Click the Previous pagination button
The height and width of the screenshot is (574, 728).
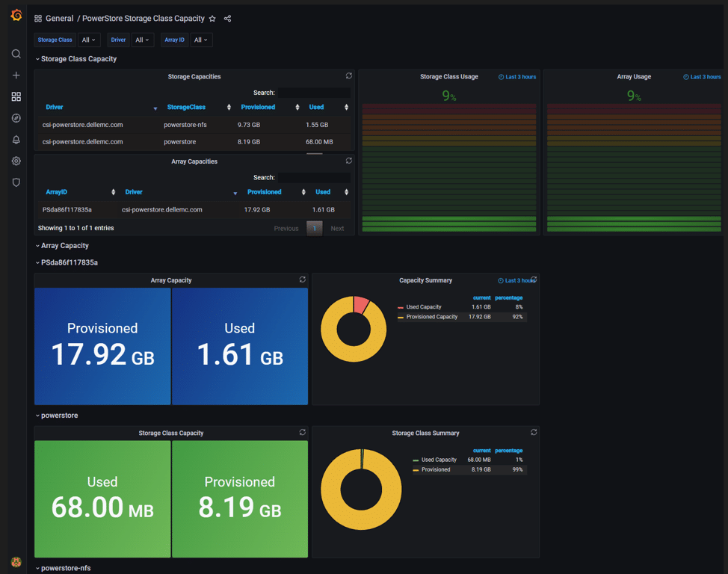(286, 229)
